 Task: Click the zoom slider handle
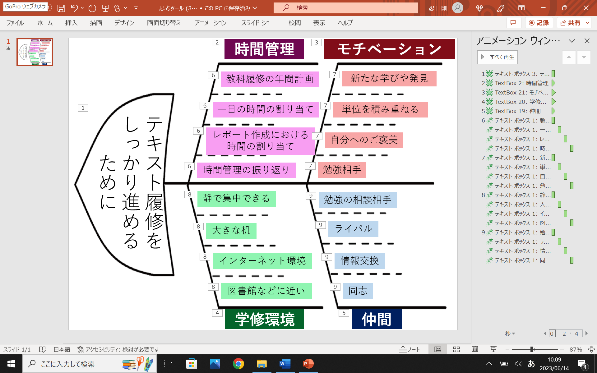(532, 349)
